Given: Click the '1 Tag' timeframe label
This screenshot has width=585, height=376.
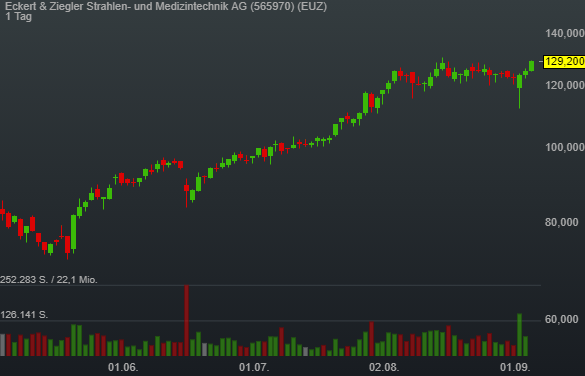Looking at the screenshot, I should (x=18, y=16).
